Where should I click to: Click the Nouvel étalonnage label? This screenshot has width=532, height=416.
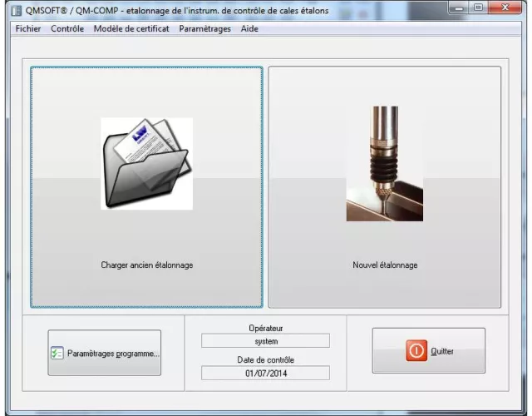point(385,265)
